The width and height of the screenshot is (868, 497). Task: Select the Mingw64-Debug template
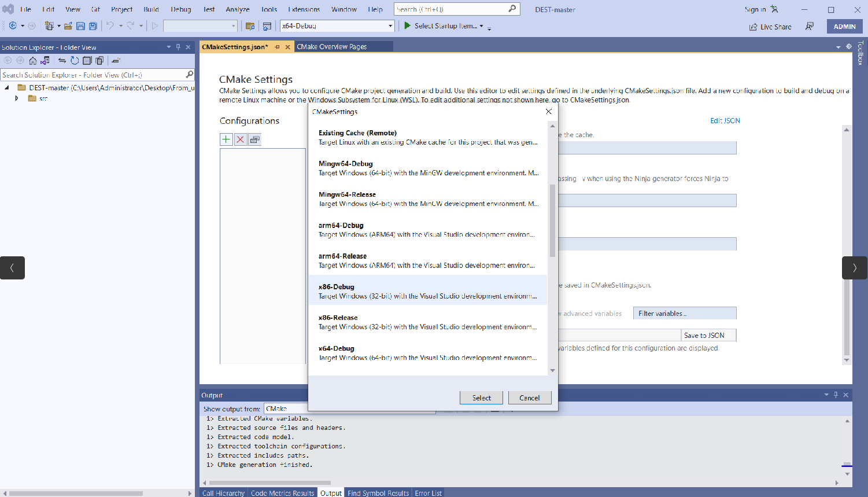point(428,168)
